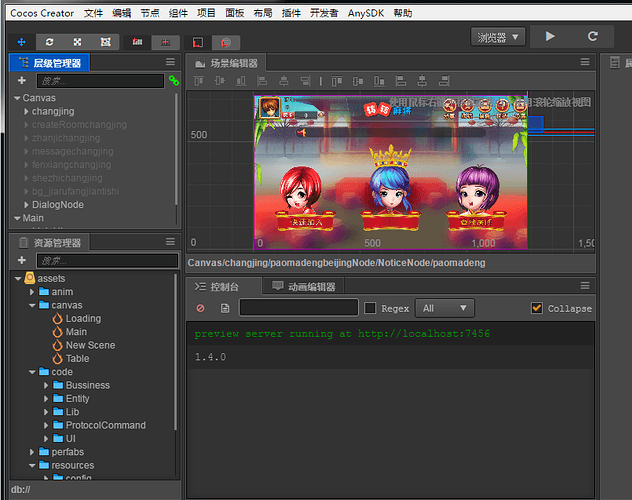Viewport: 632px width, 500px height.
Task: Select the Scale transform tool
Action: (77, 42)
